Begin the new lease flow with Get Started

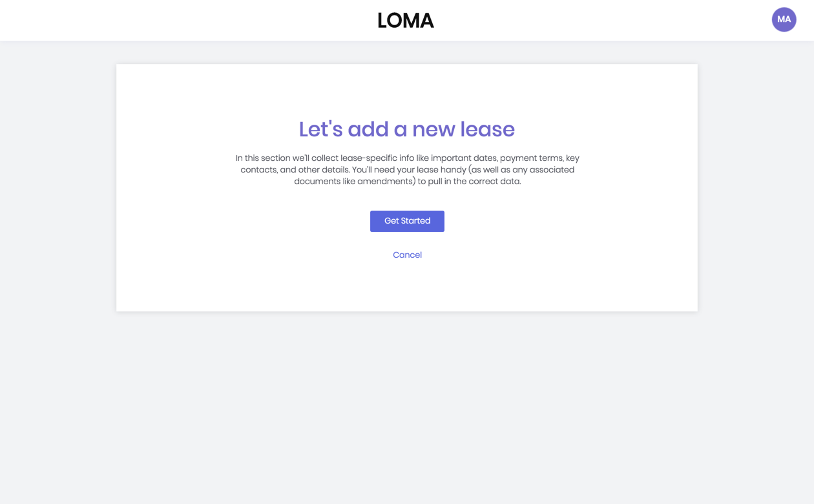pyautogui.click(x=407, y=221)
